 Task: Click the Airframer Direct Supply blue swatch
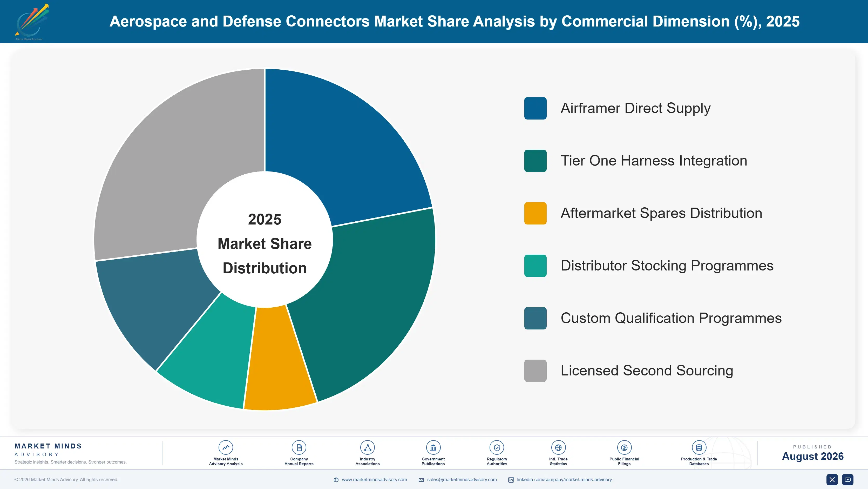(535, 108)
